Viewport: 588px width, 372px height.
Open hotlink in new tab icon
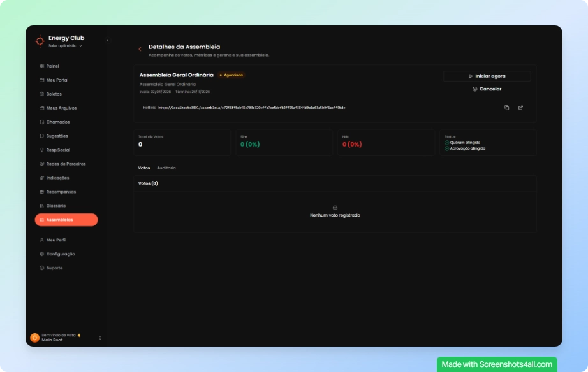[x=520, y=108]
